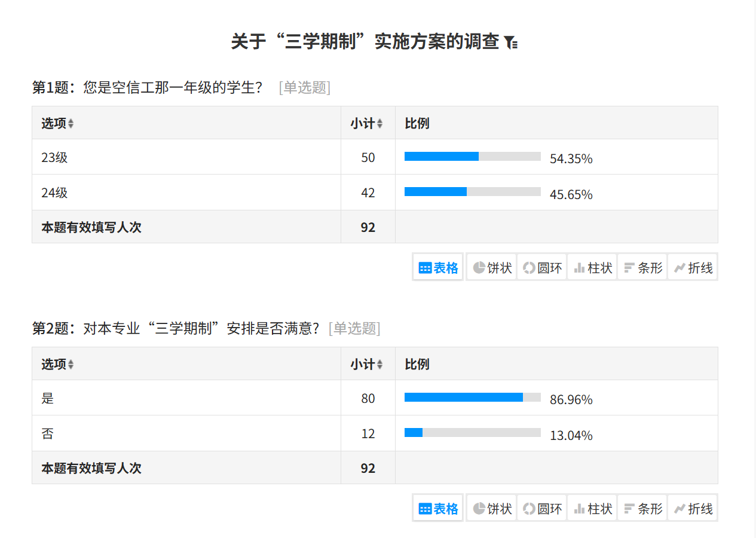
Task: Sort question 1 by 选项 column arrows
Action: [71, 124]
